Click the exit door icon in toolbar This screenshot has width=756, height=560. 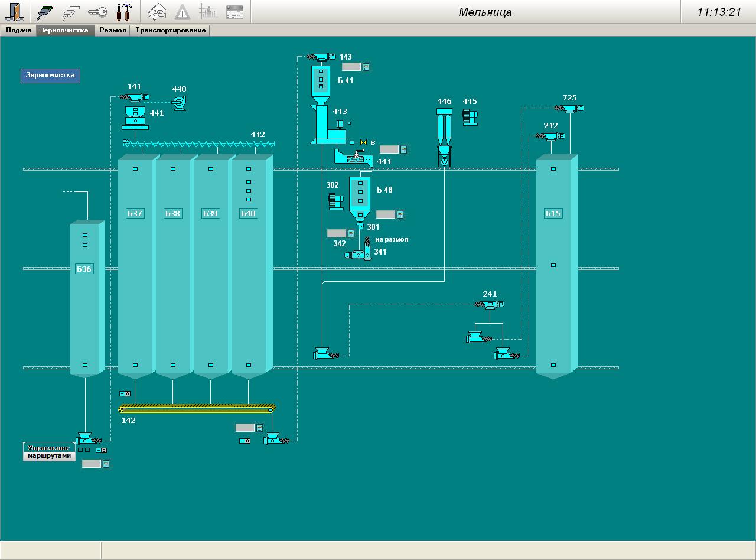click(15, 12)
